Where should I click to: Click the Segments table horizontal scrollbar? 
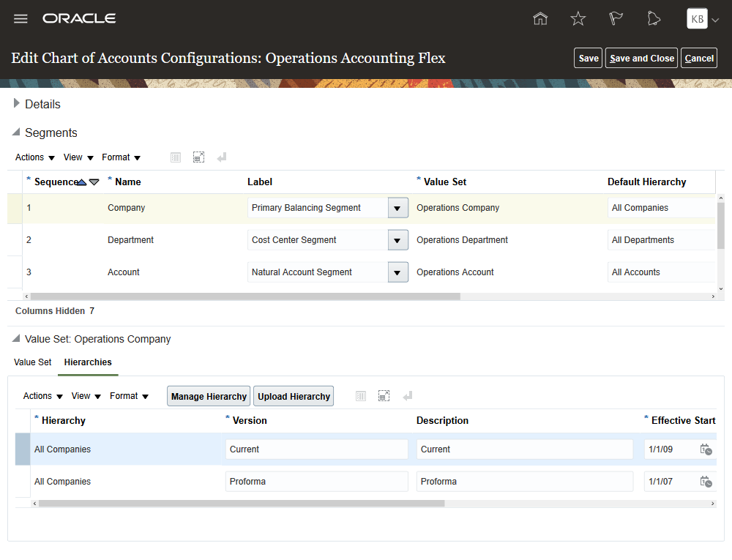click(x=245, y=296)
